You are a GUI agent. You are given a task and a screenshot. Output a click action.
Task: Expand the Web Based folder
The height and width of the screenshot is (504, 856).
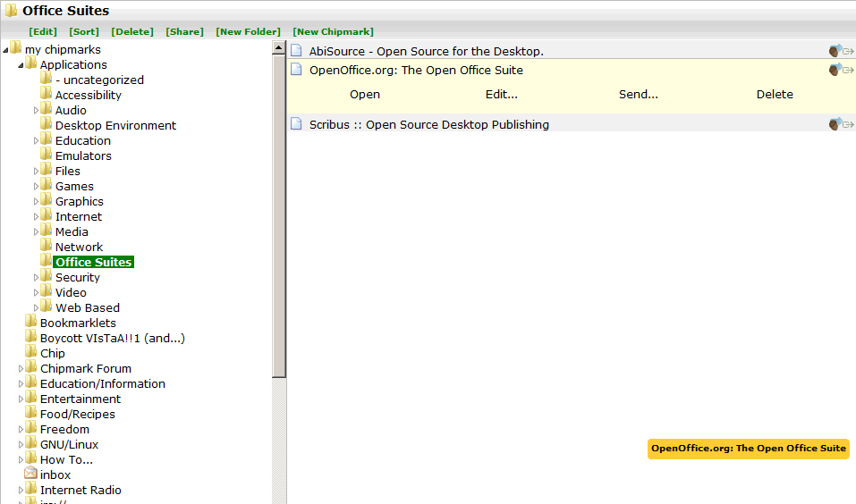36,308
